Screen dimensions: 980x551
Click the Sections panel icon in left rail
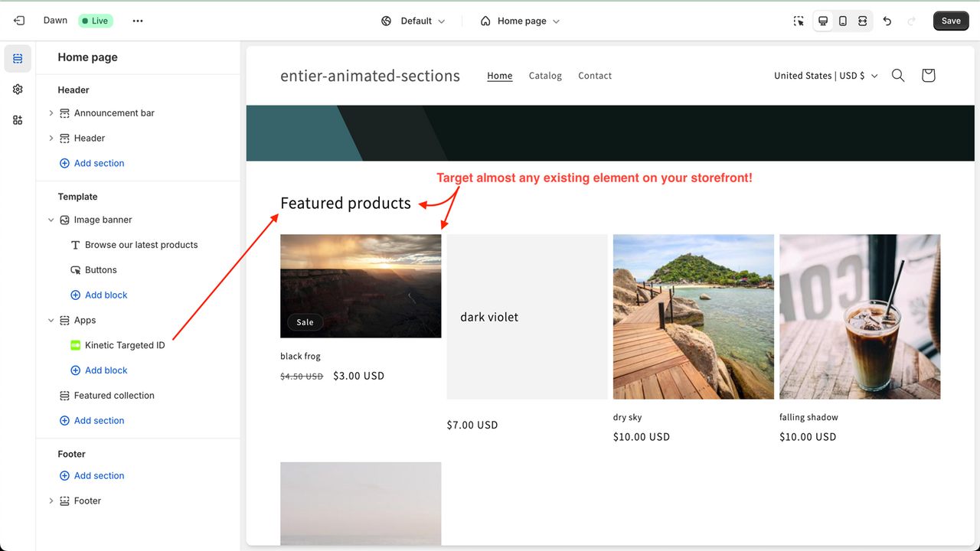18,58
